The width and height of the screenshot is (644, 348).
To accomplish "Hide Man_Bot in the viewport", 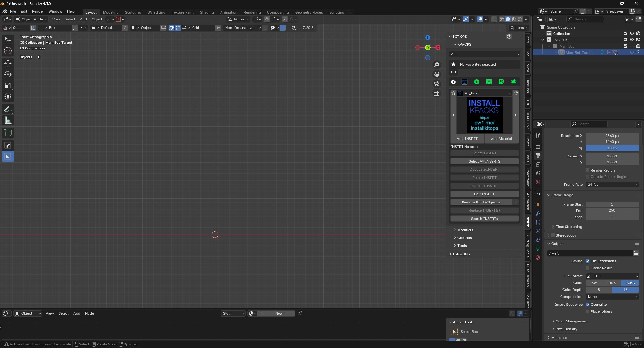I will point(632,46).
